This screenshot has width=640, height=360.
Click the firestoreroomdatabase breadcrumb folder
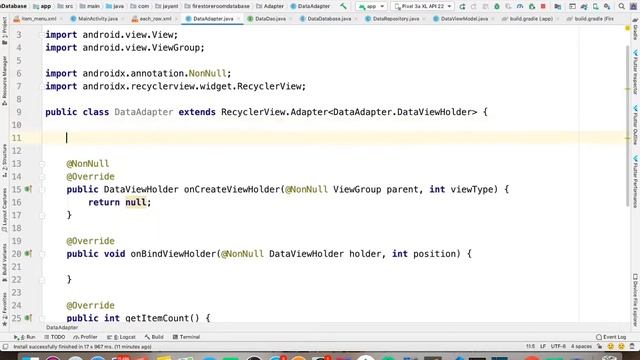coord(217,7)
